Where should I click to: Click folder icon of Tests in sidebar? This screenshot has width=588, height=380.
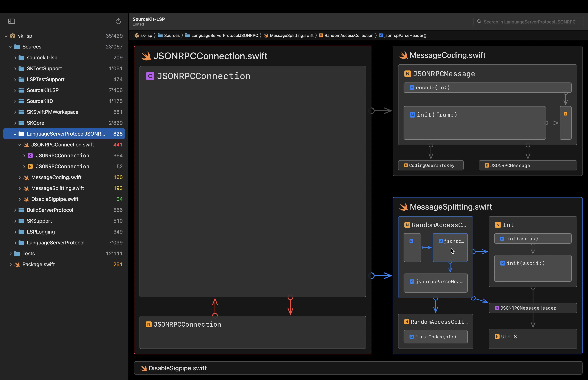[x=17, y=253]
